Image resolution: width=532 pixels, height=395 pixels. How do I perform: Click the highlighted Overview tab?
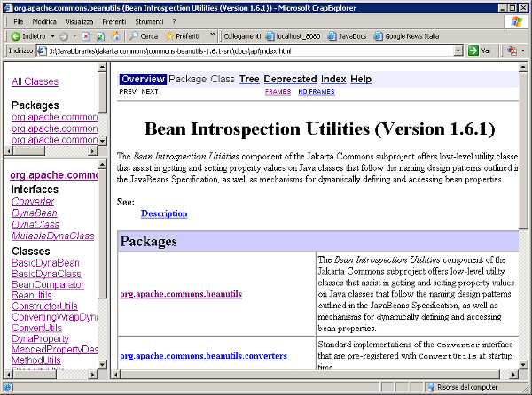(x=143, y=80)
